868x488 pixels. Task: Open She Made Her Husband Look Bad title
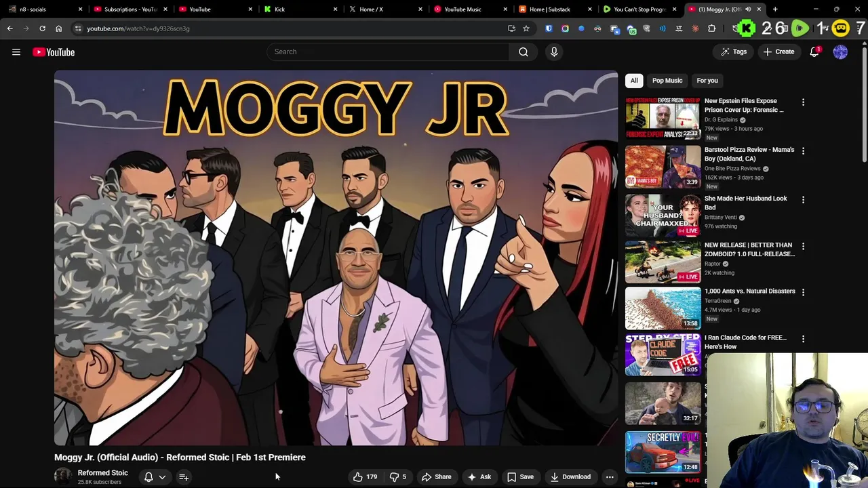[x=745, y=203]
